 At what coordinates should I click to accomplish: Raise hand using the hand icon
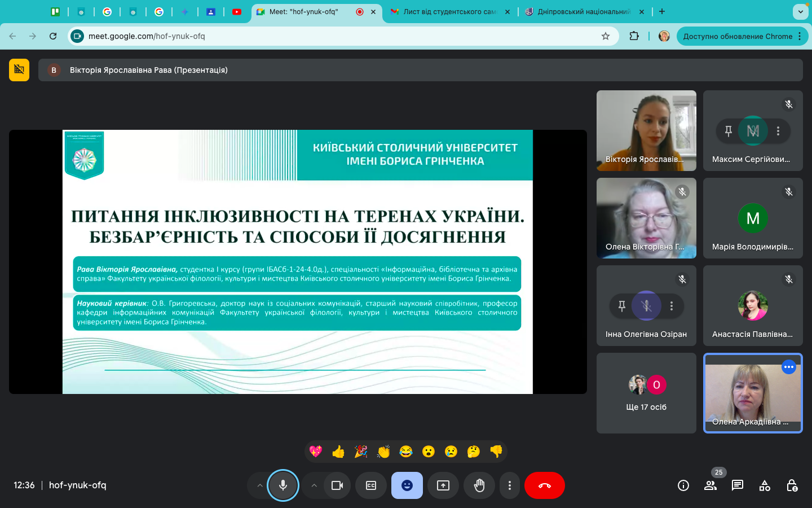point(479,485)
